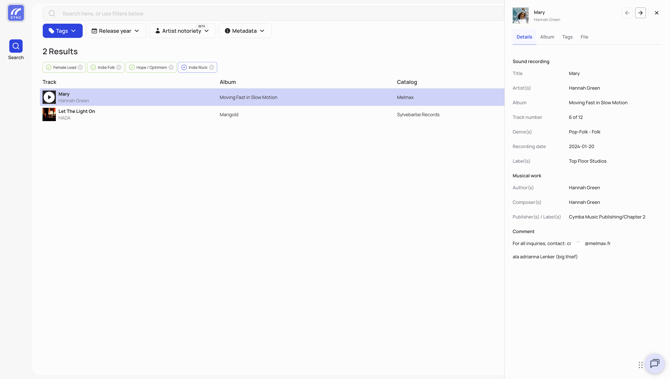Screen dimensions: 670x379
Task: Click the Melmax catalog cell
Action: [x=405, y=97]
